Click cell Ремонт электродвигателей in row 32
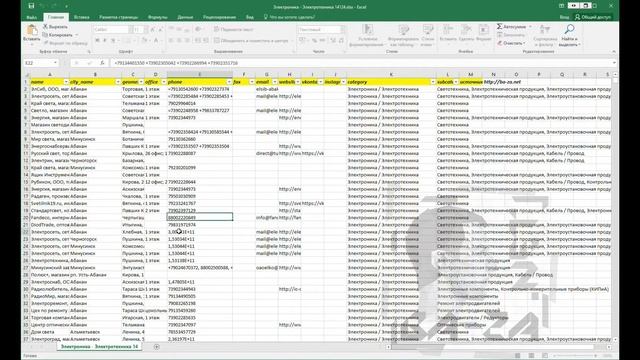This screenshot has height=360, width=640. (469, 303)
